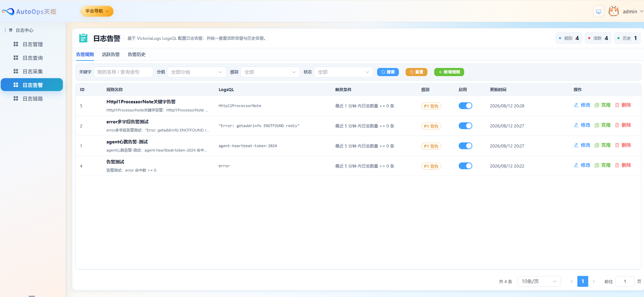Focus the 前往 page number field

pyautogui.click(x=625, y=281)
